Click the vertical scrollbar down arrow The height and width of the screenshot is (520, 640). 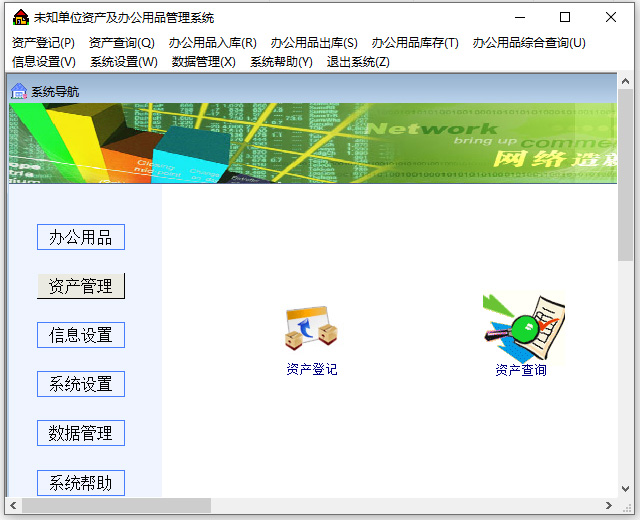coord(625,489)
